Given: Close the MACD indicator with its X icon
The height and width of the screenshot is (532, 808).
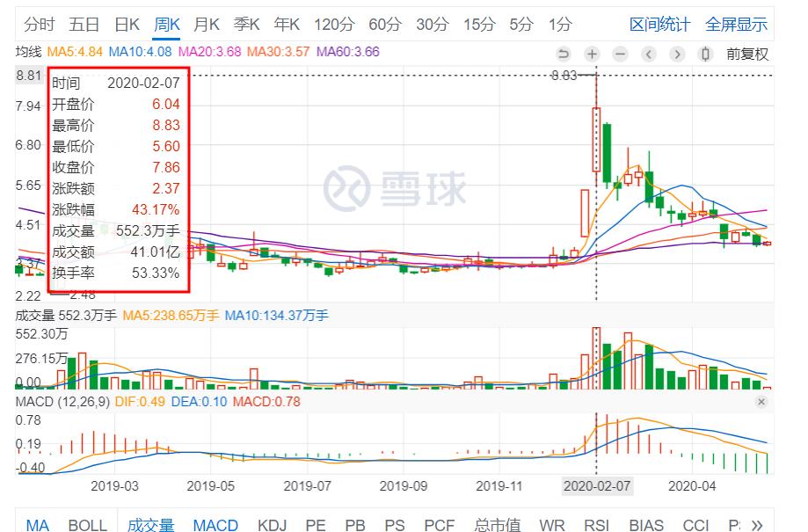Looking at the screenshot, I should pyautogui.click(x=761, y=401).
